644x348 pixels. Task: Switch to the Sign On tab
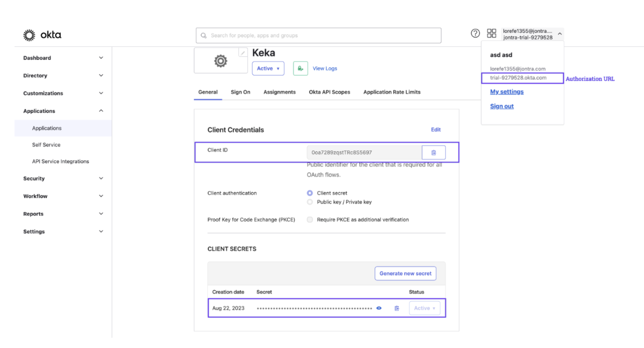(240, 92)
